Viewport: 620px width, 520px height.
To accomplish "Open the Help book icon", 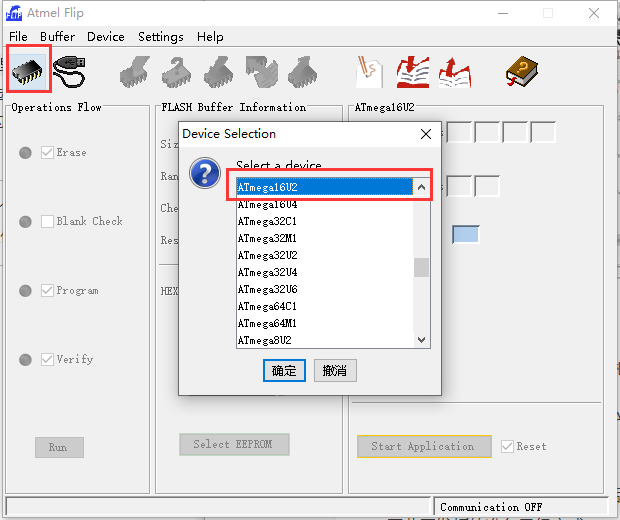I will (x=520, y=70).
